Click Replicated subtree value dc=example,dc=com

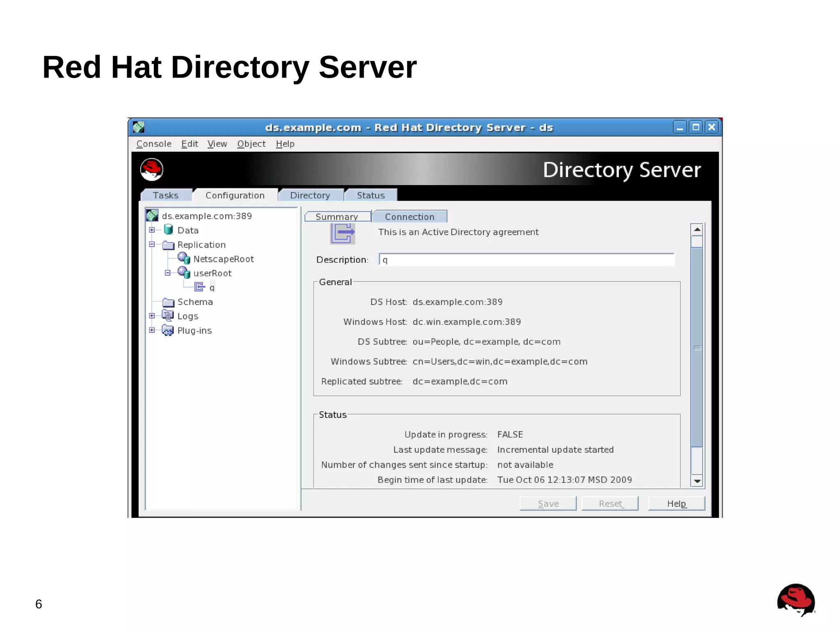460,381
